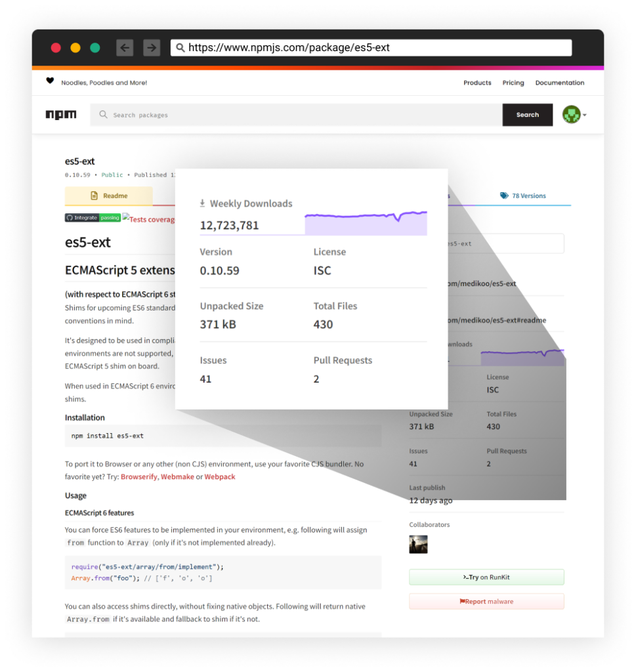Screen dimensions: 636x672
Task: Switch to the 78 Versions tab
Action: [x=523, y=196]
